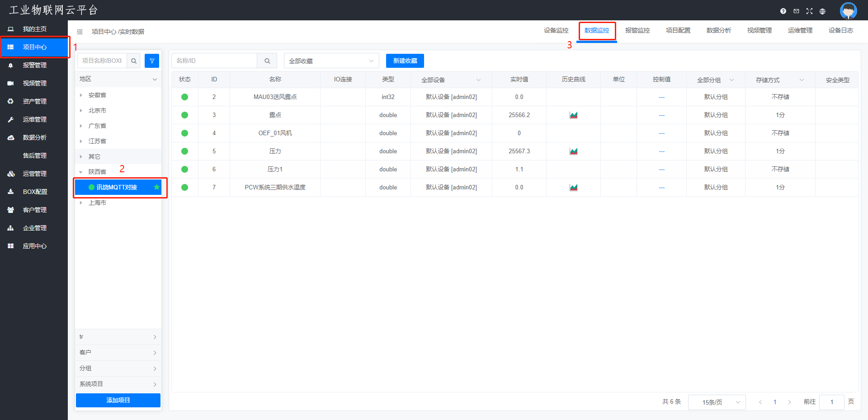Toggle favorite star on 讯饶MQTT对接 project
The image size is (868, 420).
tap(156, 187)
